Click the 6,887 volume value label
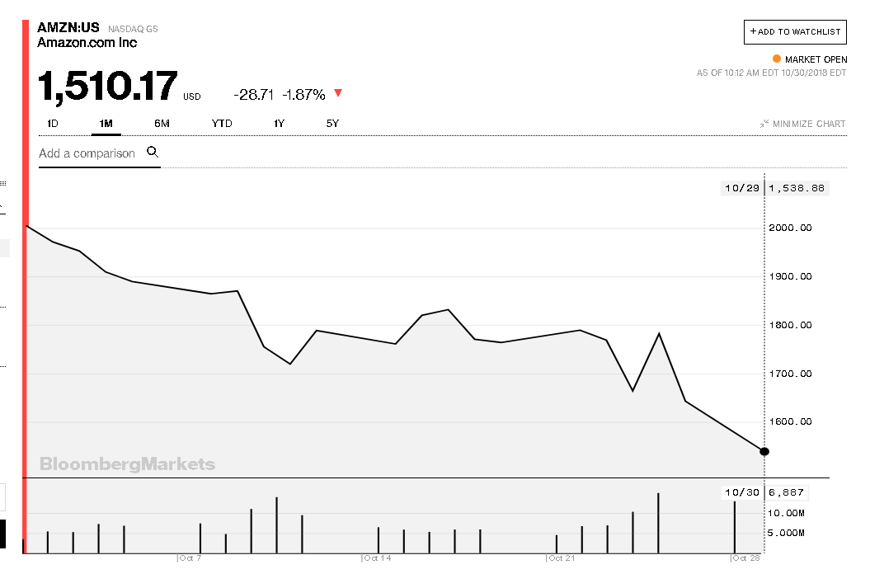Image resolution: width=870 pixels, height=588 pixels. [786, 493]
